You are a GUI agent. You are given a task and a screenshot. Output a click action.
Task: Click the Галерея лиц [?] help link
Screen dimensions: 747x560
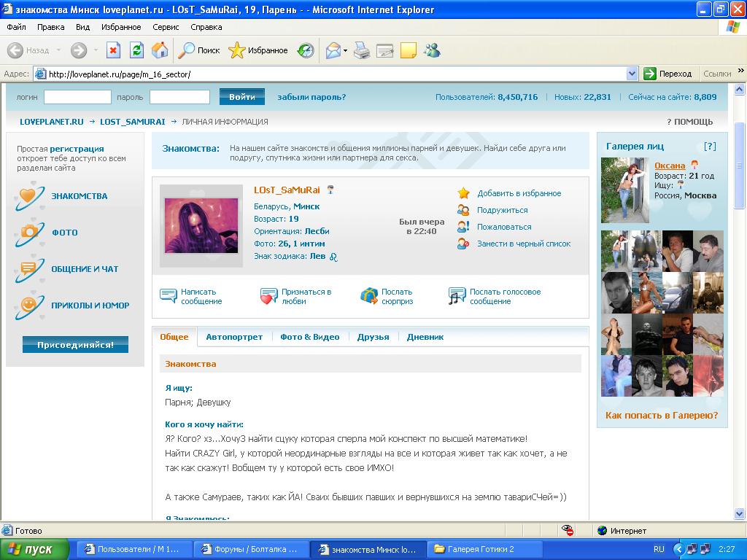710,147
